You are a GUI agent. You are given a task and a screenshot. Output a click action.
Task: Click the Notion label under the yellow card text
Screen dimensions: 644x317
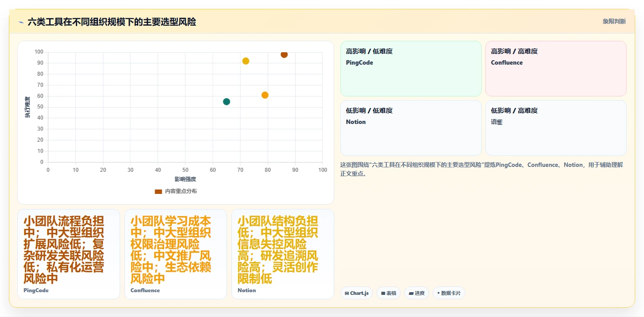point(247,290)
